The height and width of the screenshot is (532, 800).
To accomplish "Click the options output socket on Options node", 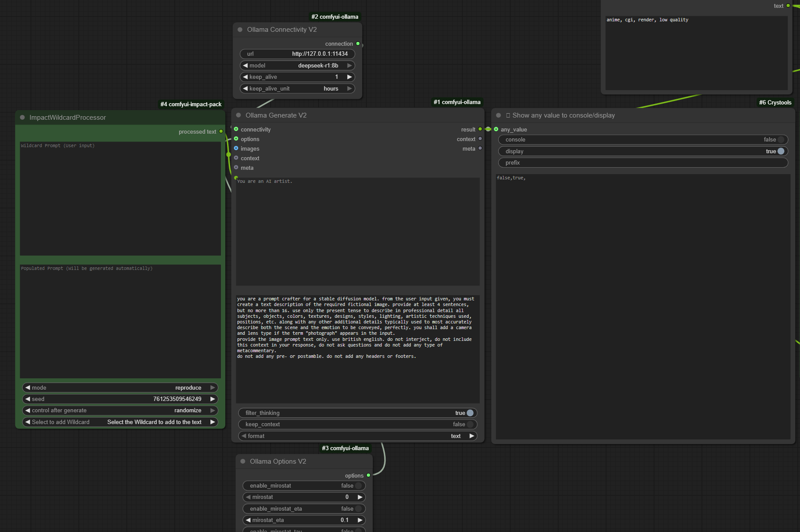I will pyautogui.click(x=368, y=475).
